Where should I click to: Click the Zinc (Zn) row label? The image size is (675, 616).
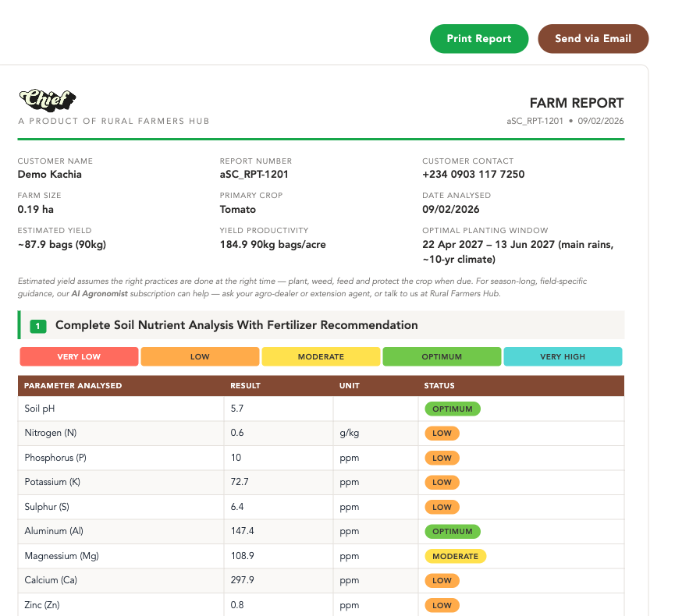42,605
